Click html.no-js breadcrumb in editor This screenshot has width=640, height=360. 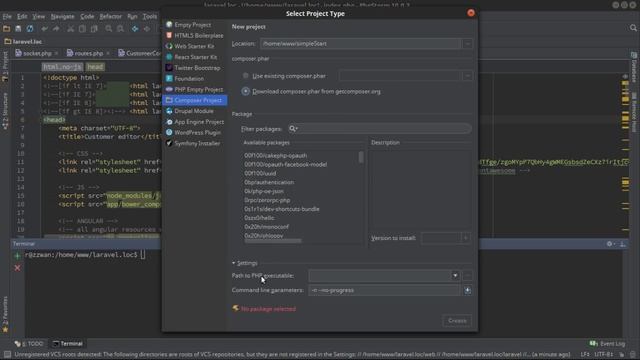(x=62, y=67)
